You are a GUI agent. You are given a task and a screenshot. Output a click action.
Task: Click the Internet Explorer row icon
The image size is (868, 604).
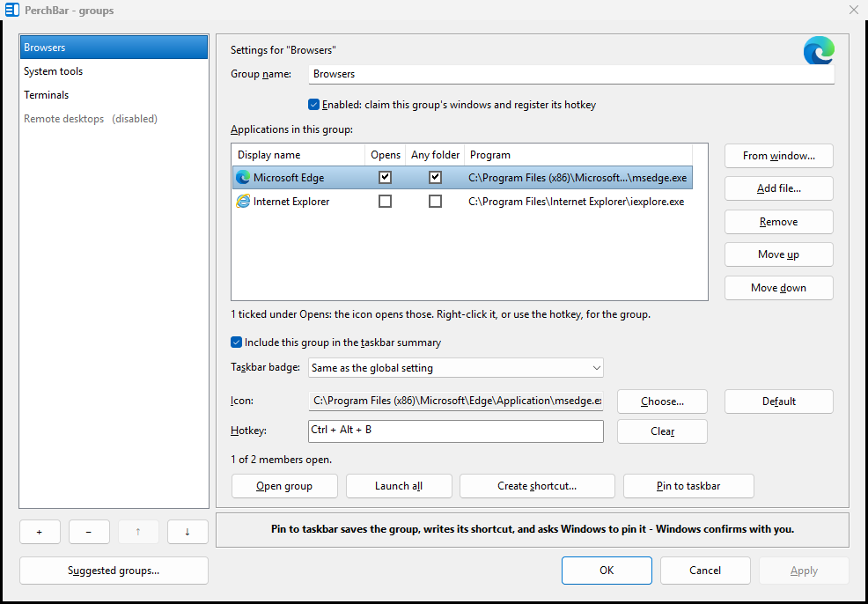point(243,202)
